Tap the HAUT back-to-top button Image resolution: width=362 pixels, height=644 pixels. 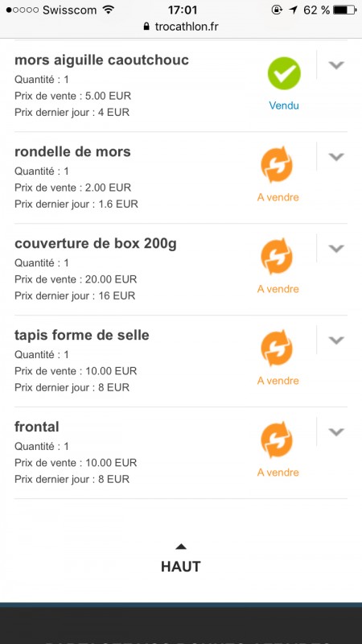tap(180, 559)
